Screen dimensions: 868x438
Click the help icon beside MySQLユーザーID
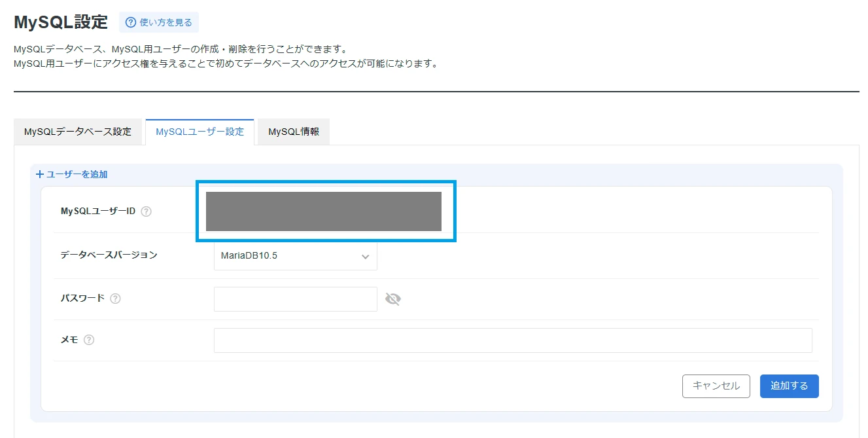(x=146, y=211)
